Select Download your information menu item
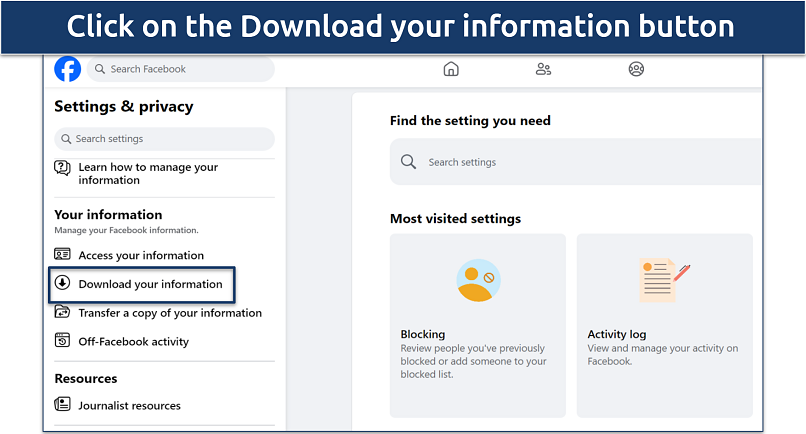This screenshot has height=434, width=806. pos(150,284)
